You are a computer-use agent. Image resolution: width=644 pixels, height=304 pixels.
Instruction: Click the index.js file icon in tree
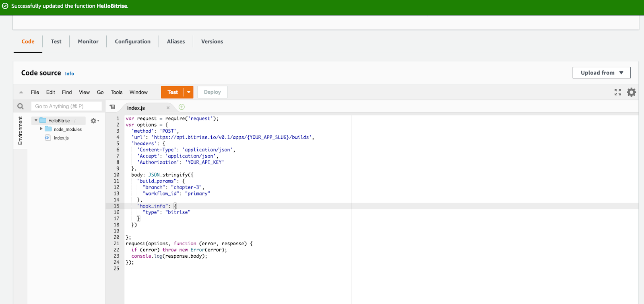coord(47,138)
